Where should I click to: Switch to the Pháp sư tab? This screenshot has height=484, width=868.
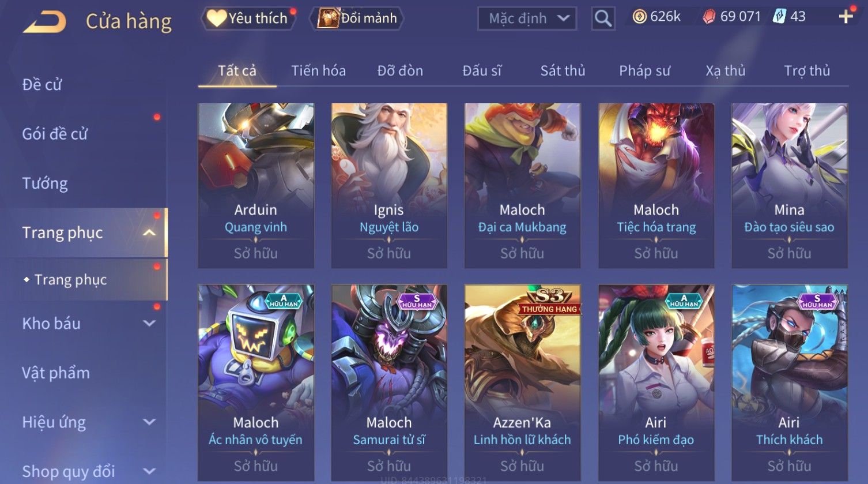coord(644,71)
